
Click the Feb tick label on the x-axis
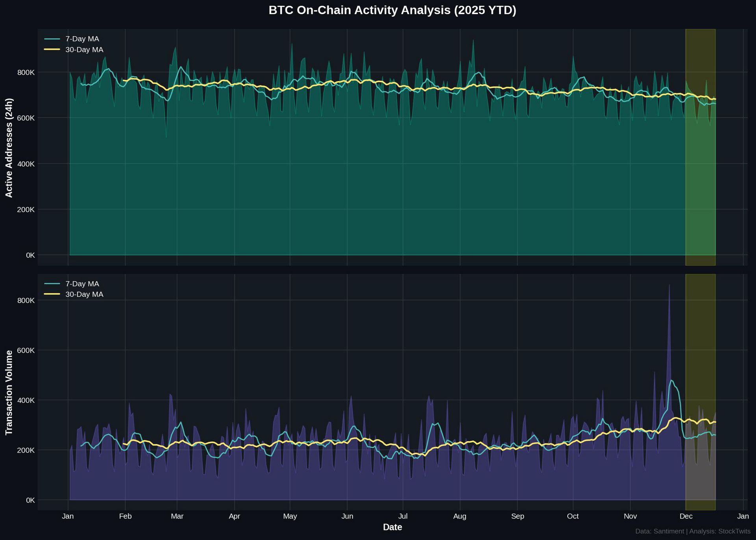pyautogui.click(x=125, y=516)
